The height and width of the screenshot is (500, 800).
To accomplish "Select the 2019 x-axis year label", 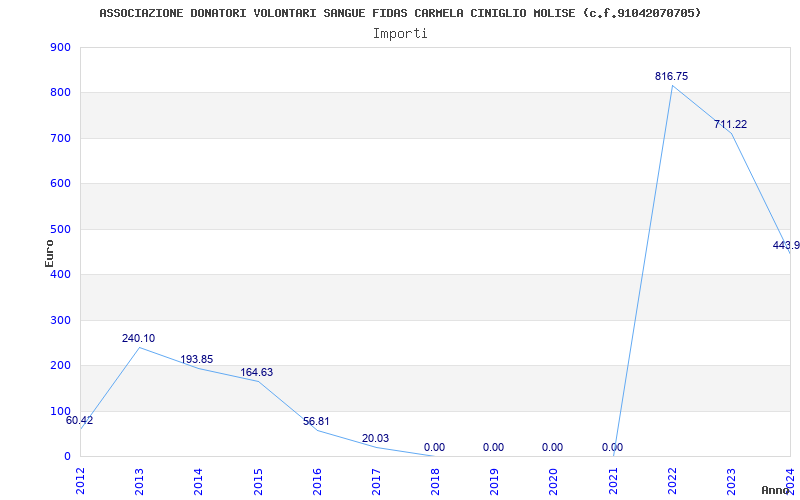I will click(494, 480).
